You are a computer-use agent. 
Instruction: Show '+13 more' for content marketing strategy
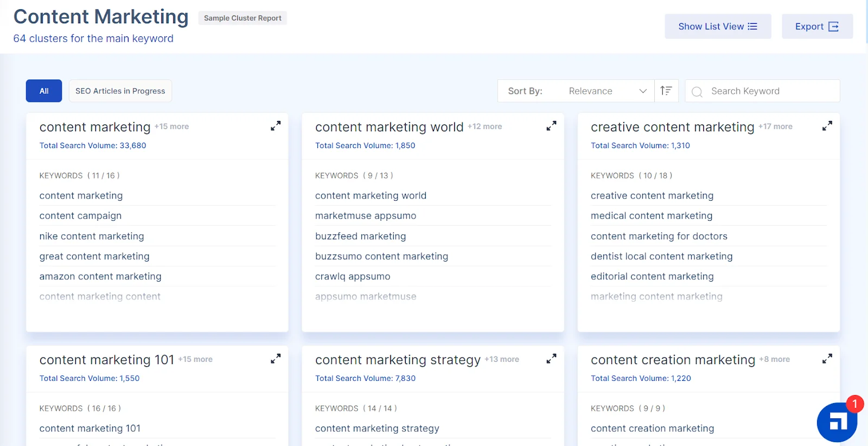[x=502, y=359]
